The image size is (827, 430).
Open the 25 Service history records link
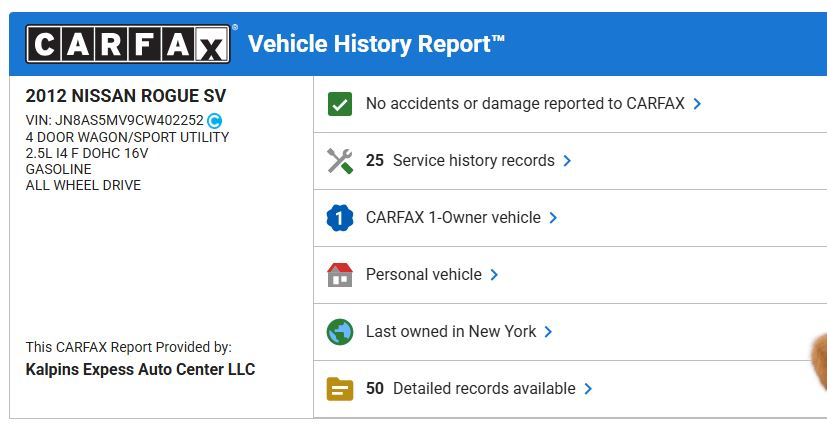(460, 161)
